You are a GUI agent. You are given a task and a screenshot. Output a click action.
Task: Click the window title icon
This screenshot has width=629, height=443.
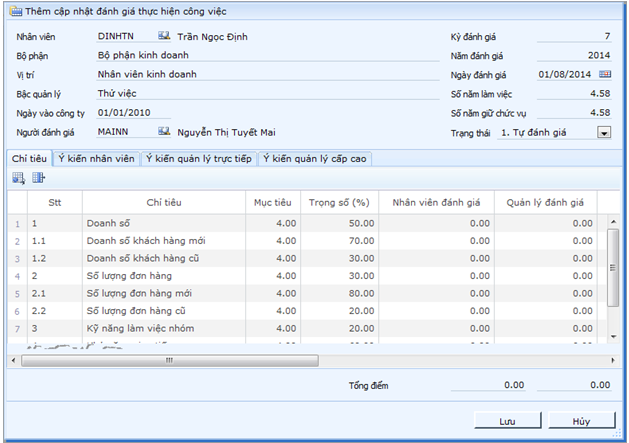click(x=13, y=10)
